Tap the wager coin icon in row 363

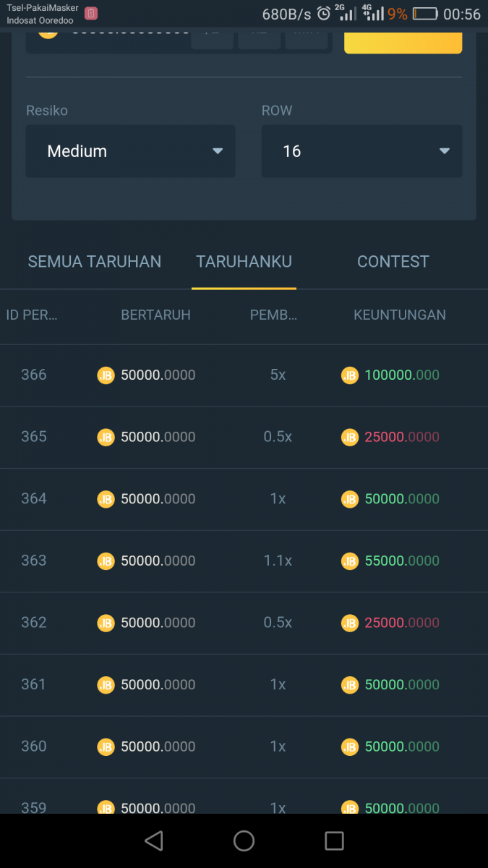(x=106, y=561)
